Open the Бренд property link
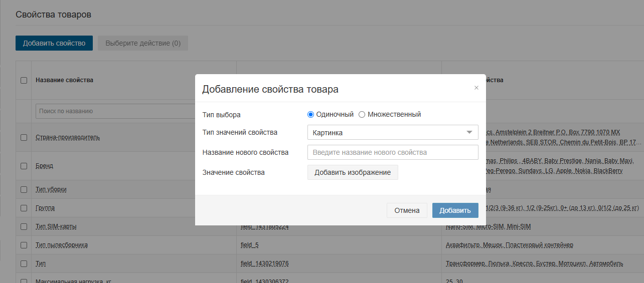Image resolution: width=644 pixels, height=283 pixels. tap(44, 166)
